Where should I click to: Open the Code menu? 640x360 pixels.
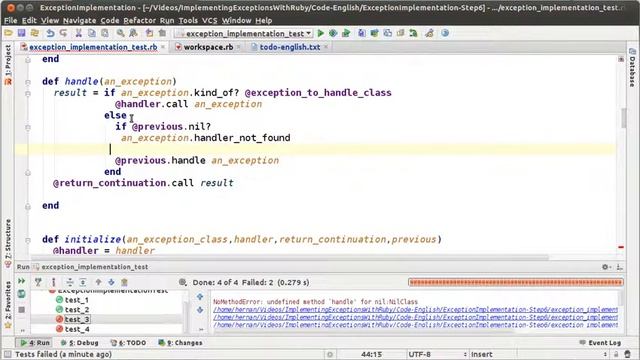(110, 20)
